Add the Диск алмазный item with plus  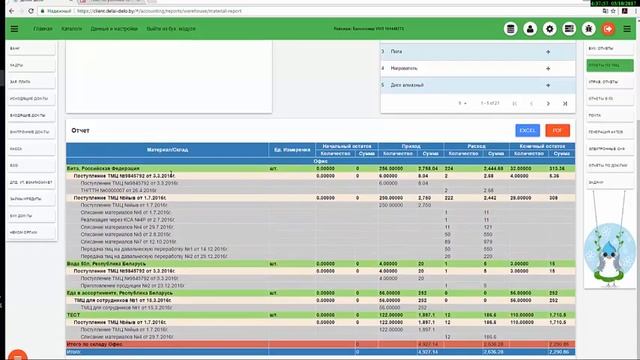tap(548, 85)
